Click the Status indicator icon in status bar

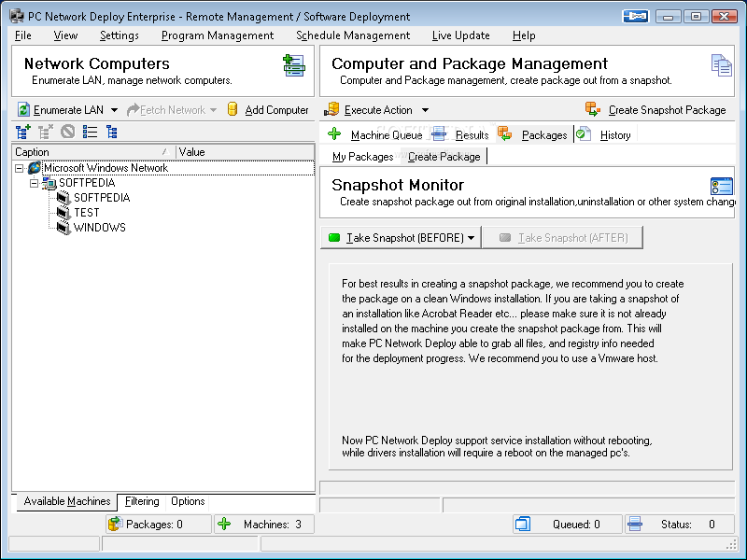[635, 524]
